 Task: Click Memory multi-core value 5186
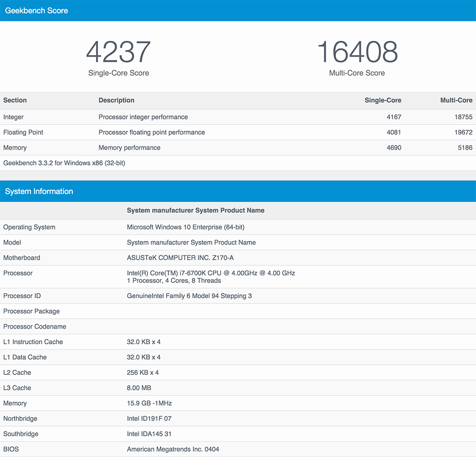point(465,148)
